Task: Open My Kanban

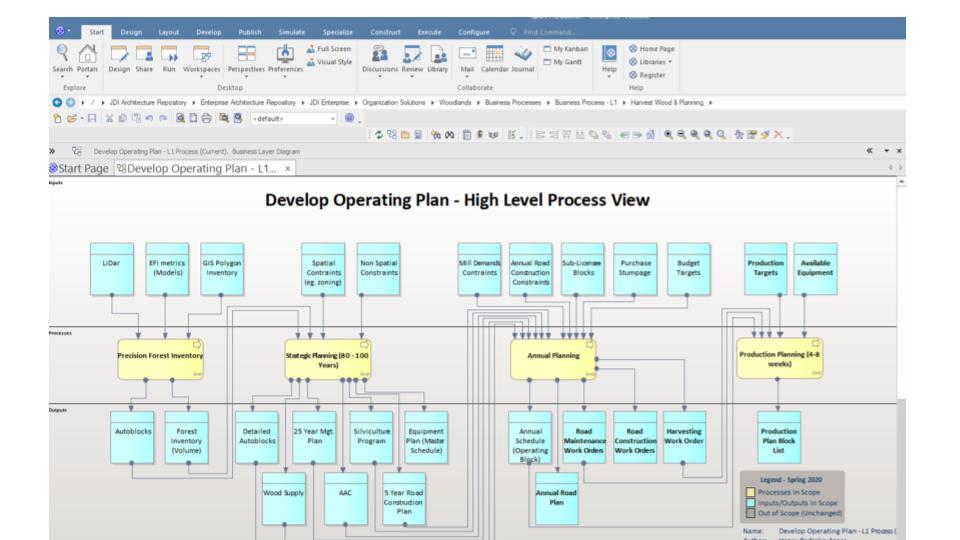Action: [x=566, y=48]
